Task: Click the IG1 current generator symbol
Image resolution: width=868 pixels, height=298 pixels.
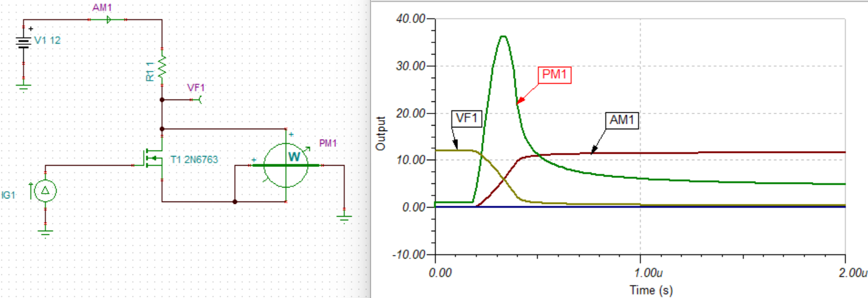Action: (x=44, y=191)
